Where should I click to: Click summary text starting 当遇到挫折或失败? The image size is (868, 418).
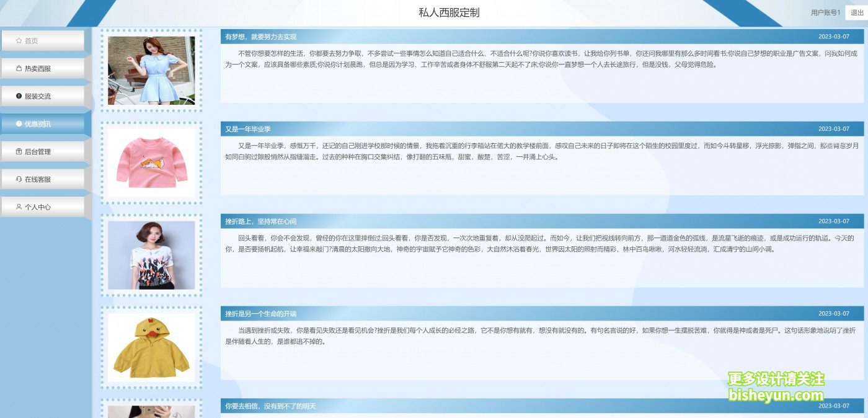pos(540,336)
